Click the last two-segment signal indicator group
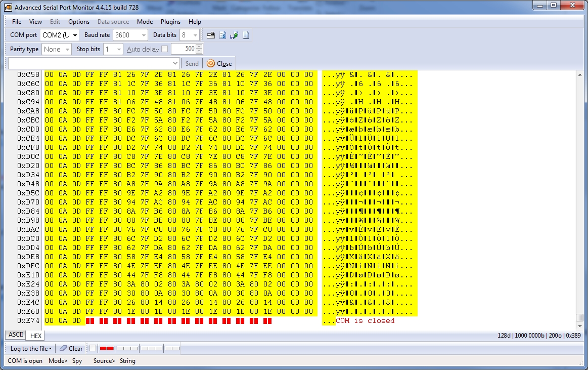588x370 pixels. (x=172, y=348)
